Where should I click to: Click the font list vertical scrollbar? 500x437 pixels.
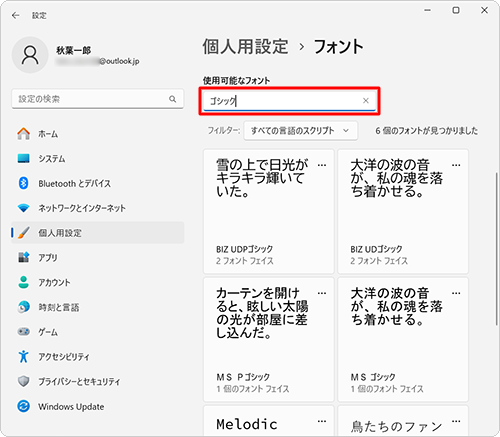point(496,249)
